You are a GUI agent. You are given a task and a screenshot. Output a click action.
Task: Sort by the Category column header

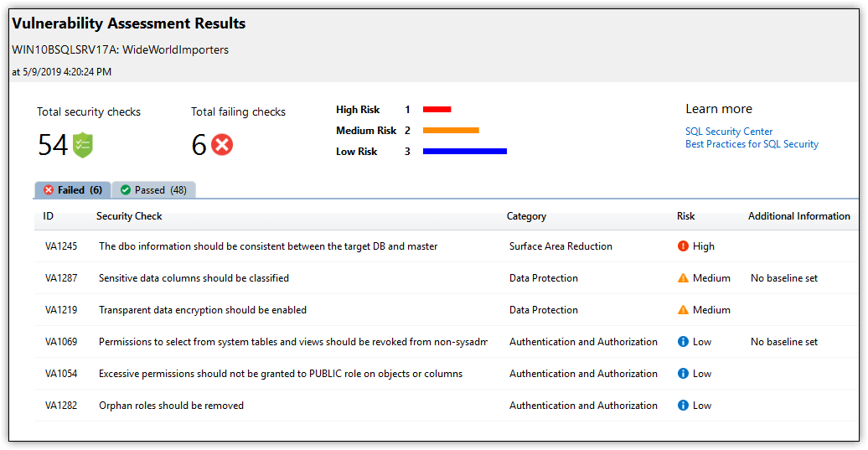pos(526,216)
